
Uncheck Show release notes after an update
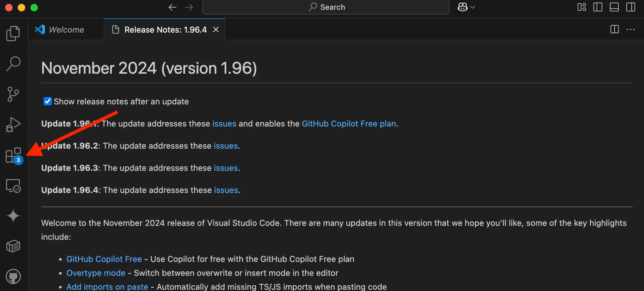pyautogui.click(x=47, y=101)
